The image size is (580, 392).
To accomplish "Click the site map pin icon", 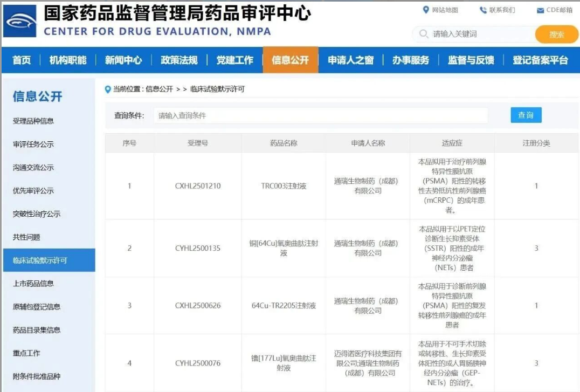I will (x=426, y=10).
